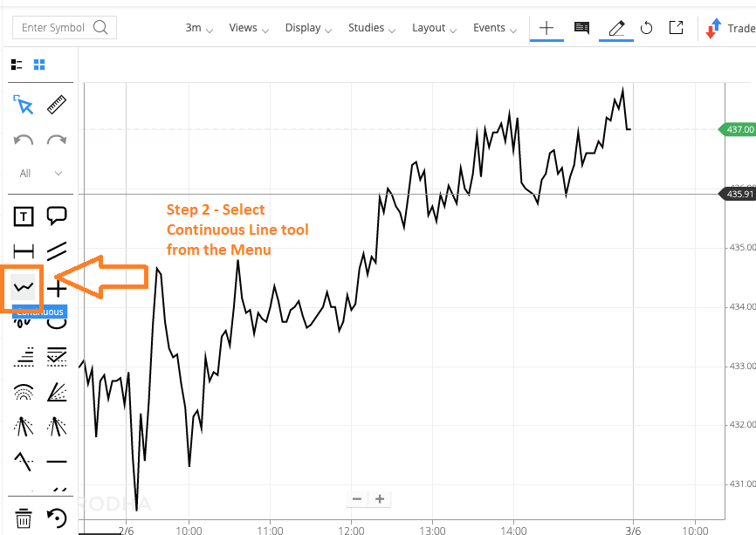The width and height of the screenshot is (756, 535).
Task: Select the Continuous line drawing tool
Action: (x=24, y=287)
